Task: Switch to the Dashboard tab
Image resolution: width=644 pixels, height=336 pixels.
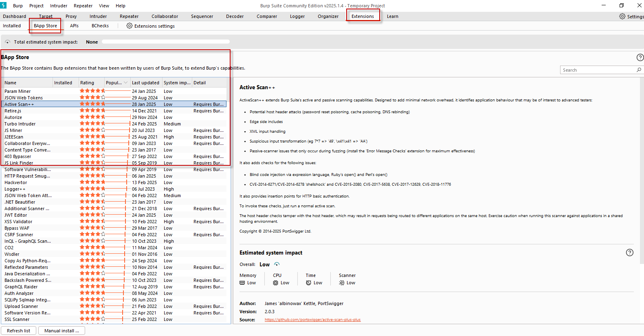Action: pyautogui.click(x=14, y=16)
